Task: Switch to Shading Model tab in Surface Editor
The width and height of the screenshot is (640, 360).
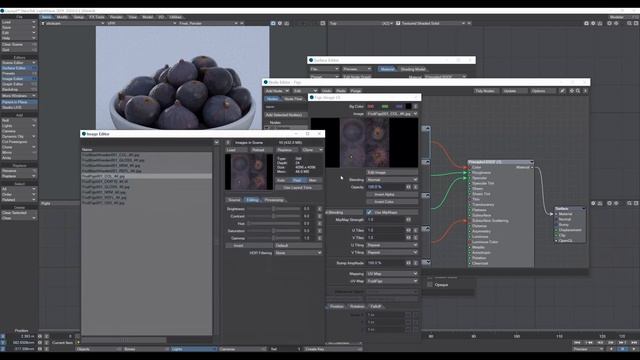Action: pyautogui.click(x=413, y=69)
